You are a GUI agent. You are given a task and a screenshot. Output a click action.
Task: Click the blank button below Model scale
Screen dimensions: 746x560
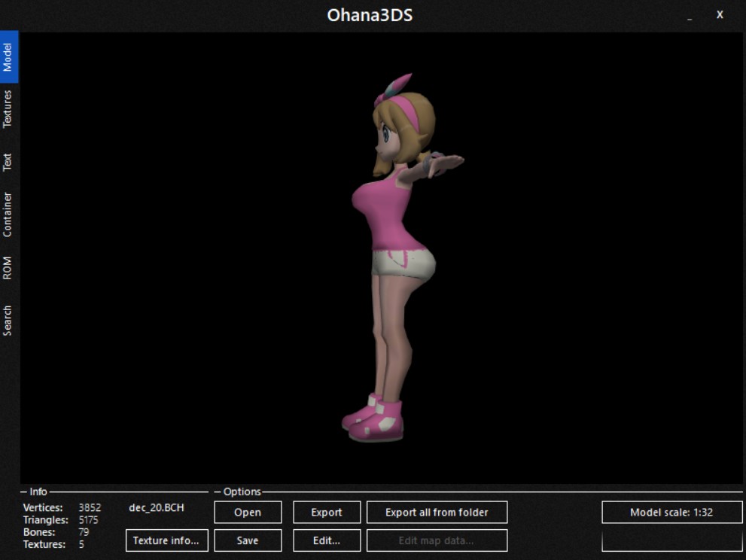671,541
